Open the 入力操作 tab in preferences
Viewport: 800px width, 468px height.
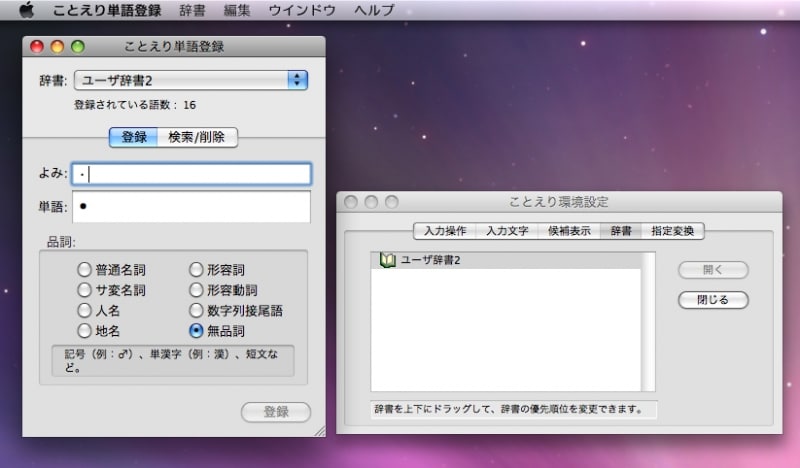pyautogui.click(x=445, y=231)
